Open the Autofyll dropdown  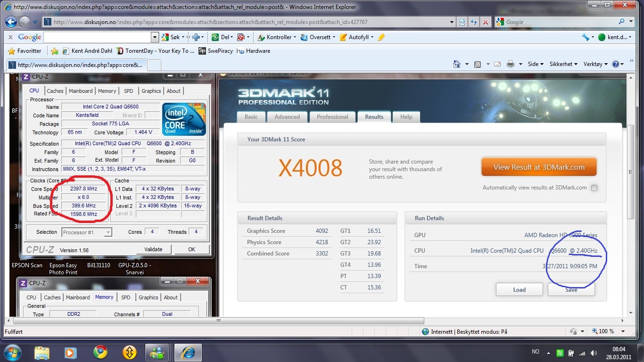click(x=372, y=37)
